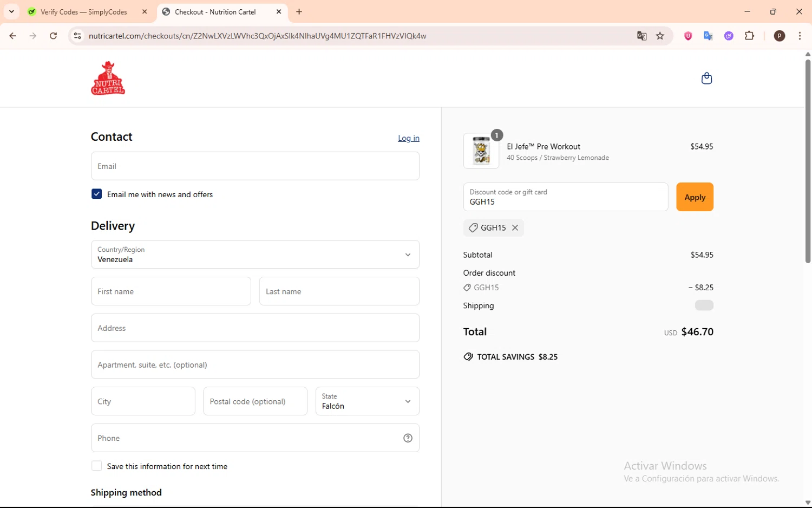812x508 pixels.
Task: Close the Checkout Nutrition Cartel tab
Action: coord(279,12)
